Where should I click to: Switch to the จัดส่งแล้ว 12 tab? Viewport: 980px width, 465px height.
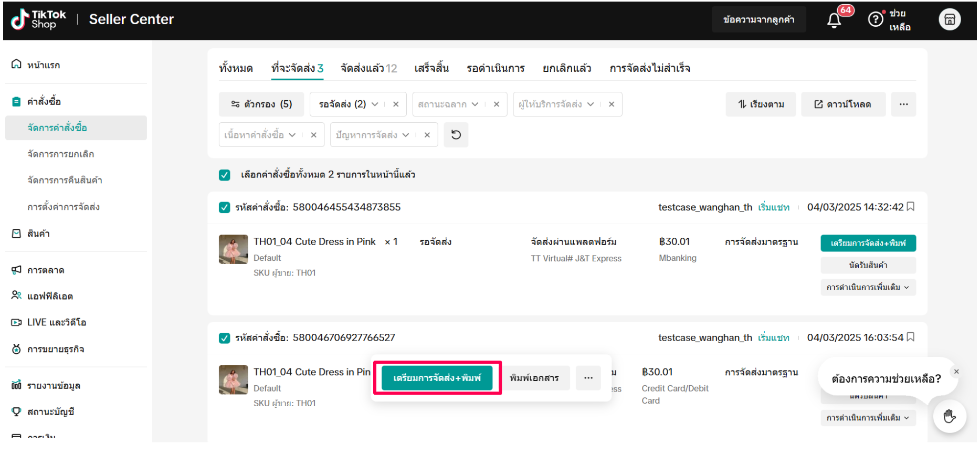tap(368, 68)
